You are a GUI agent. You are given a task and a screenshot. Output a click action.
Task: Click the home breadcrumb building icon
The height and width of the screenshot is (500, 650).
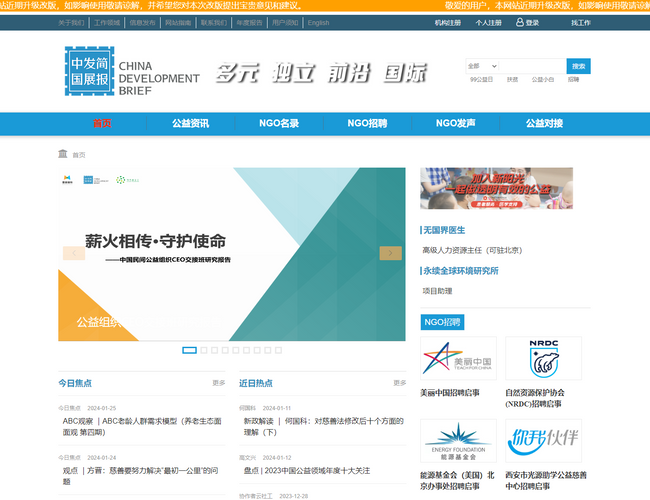coord(64,154)
